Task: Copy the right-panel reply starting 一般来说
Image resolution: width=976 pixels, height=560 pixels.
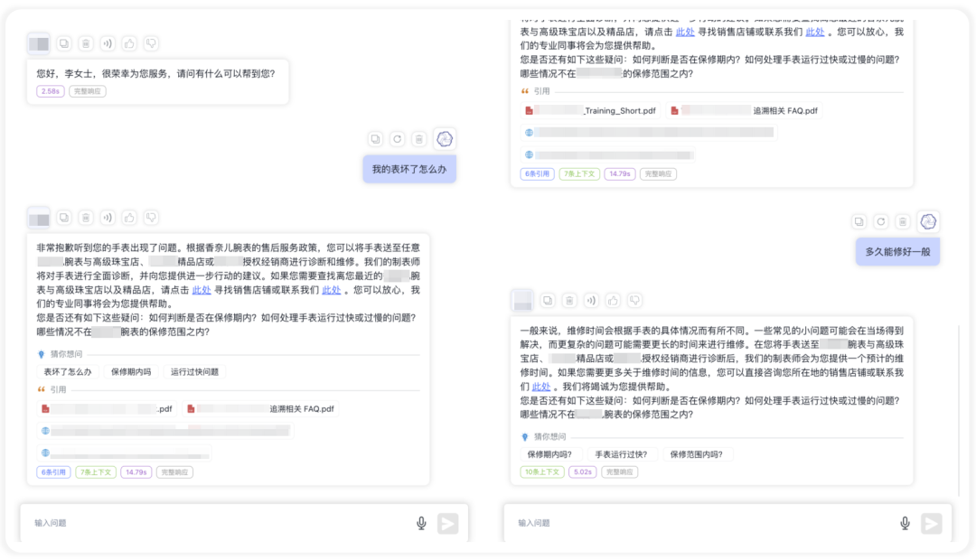Action: click(x=548, y=301)
